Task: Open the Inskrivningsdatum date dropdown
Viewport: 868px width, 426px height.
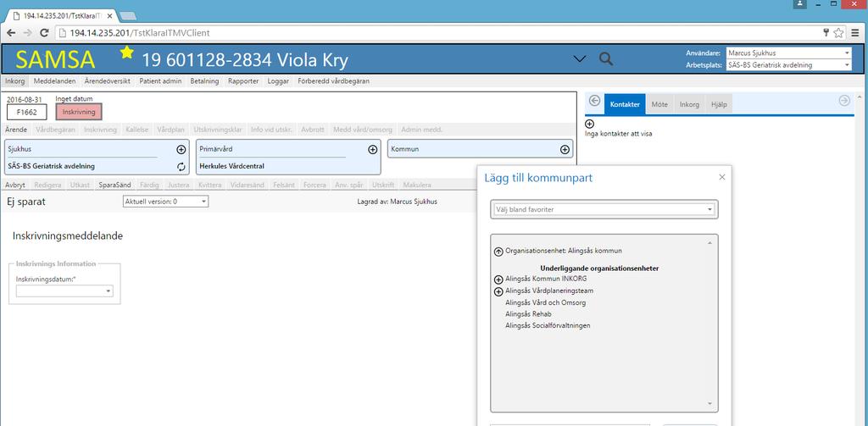Action: [108, 290]
